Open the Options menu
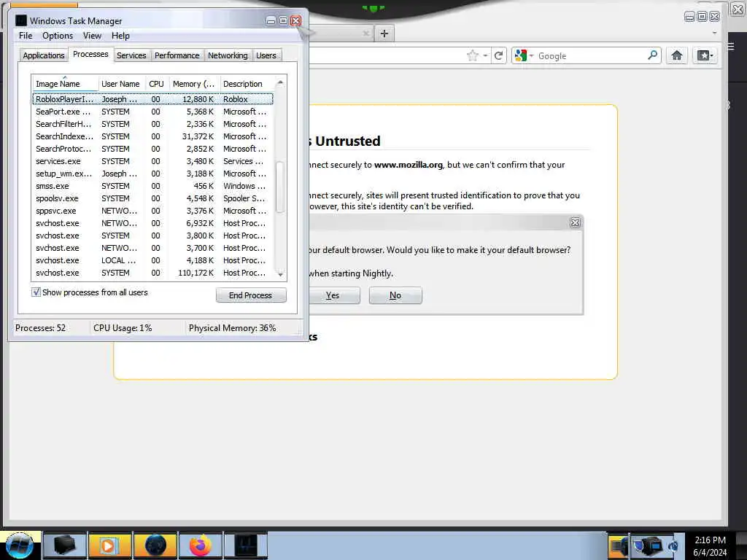The width and height of the screenshot is (747, 560). (x=58, y=36)
